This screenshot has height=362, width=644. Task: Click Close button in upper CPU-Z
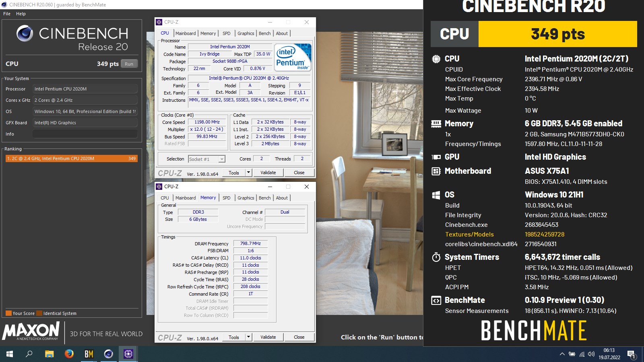click(x=299, y=173)
